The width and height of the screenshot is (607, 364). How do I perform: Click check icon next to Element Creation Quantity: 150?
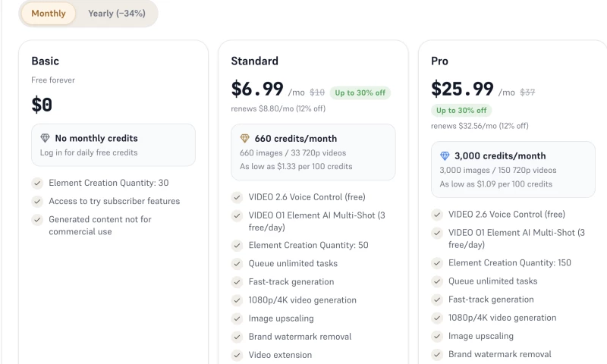coord(437,263)
